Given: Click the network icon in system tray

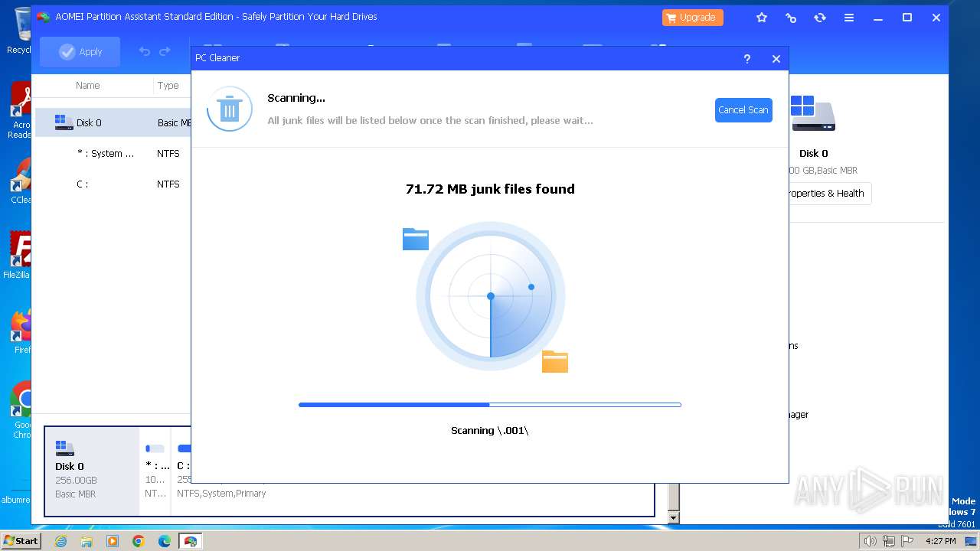Looking at the screenshot, I should coord(889,541).
